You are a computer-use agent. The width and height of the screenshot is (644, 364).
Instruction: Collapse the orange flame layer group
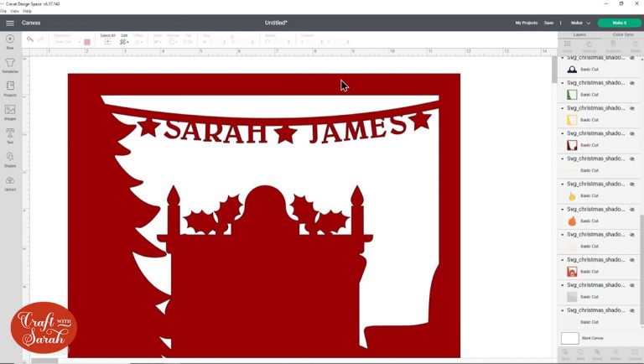coord(563,210)
